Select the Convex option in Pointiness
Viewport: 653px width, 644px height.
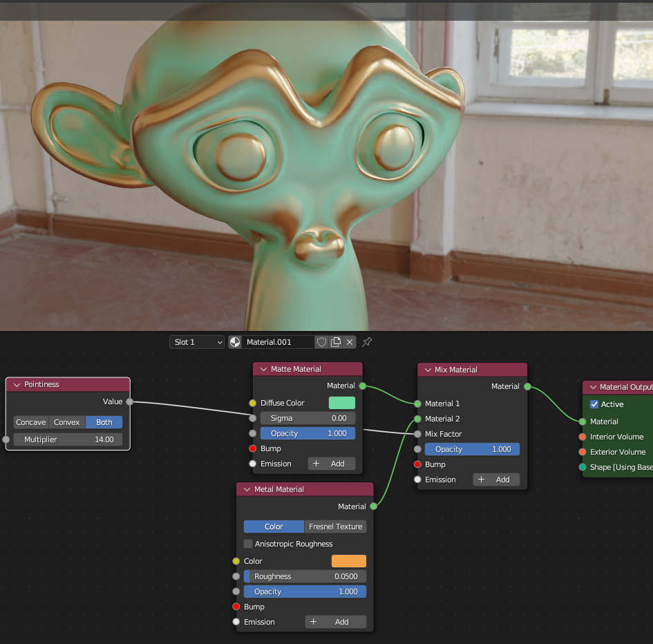tap(67, 422)
